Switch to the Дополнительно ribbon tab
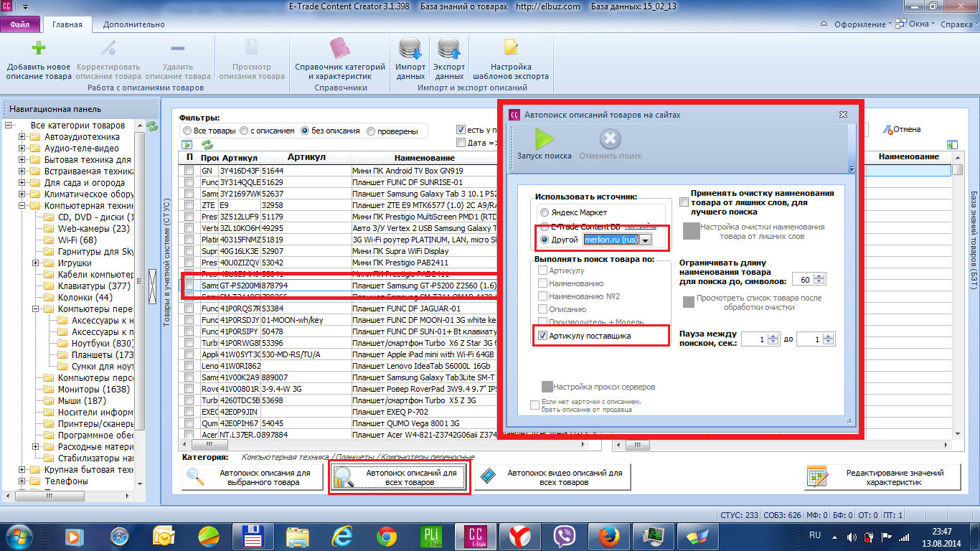 point(134,24)
